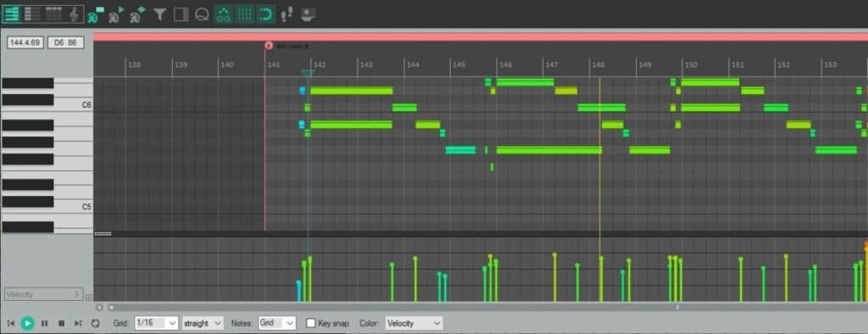Click the media item lane icon
The width and height of the screenshot is (868, 334).
(x=309, y=14)
